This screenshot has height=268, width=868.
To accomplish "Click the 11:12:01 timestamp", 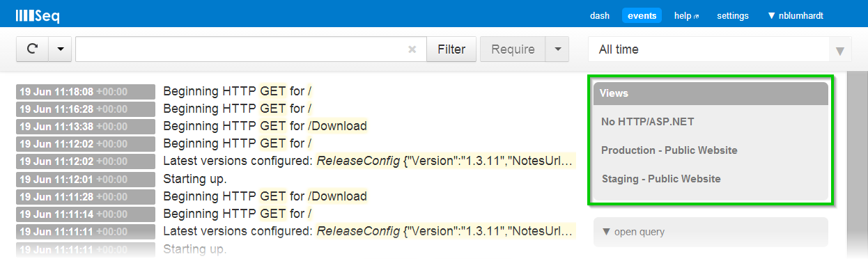I will (x=86, y=179).
